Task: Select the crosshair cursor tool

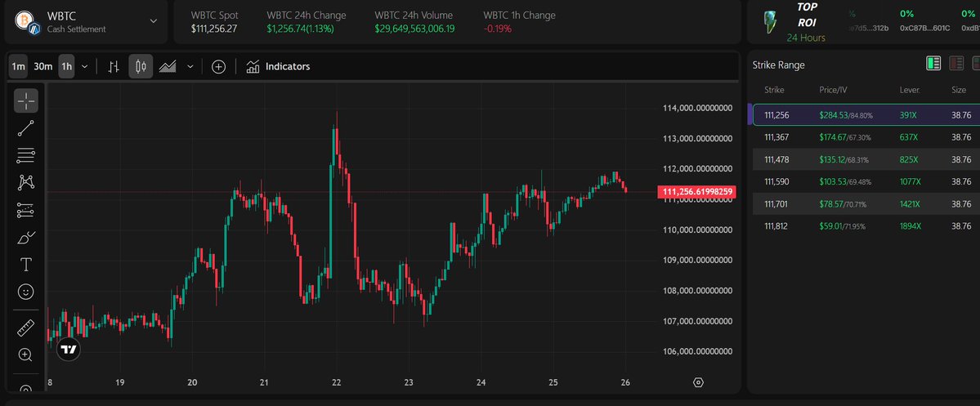Action: point(26,101)
